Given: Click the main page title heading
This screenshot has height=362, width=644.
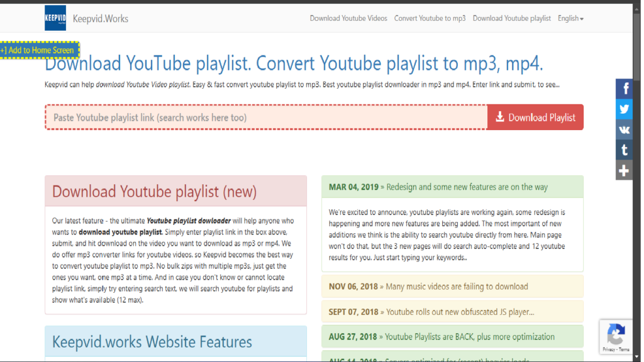Looking at the screenshot, I should click(x=294, y=63).
